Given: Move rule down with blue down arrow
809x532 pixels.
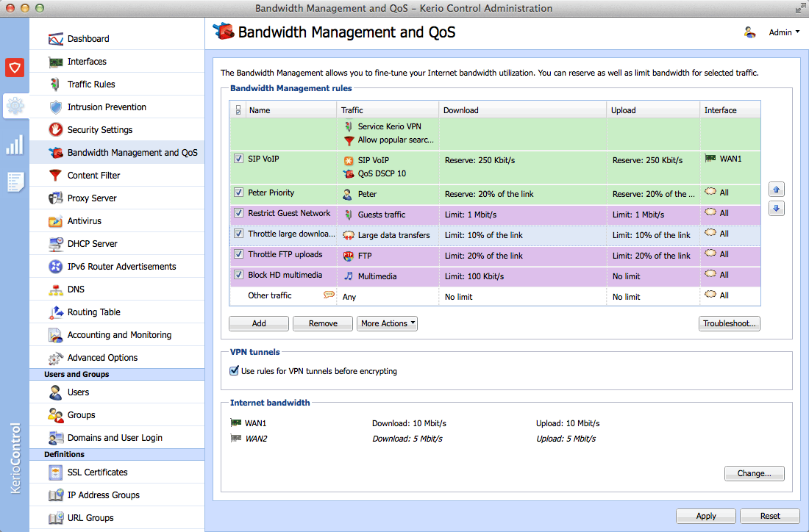Looking at the screenshot, I should (x=776, y=209).
